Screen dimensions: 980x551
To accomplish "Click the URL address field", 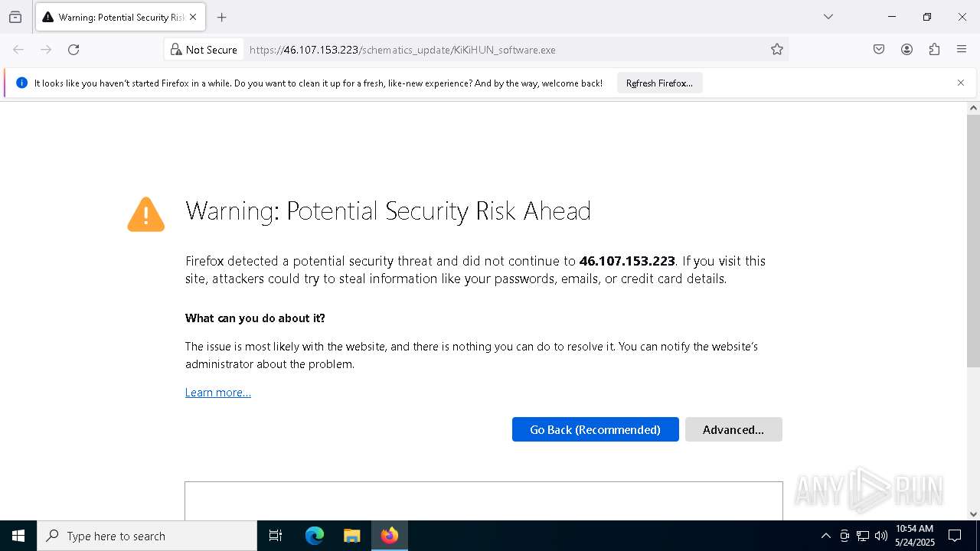I will tap(505, 50).
